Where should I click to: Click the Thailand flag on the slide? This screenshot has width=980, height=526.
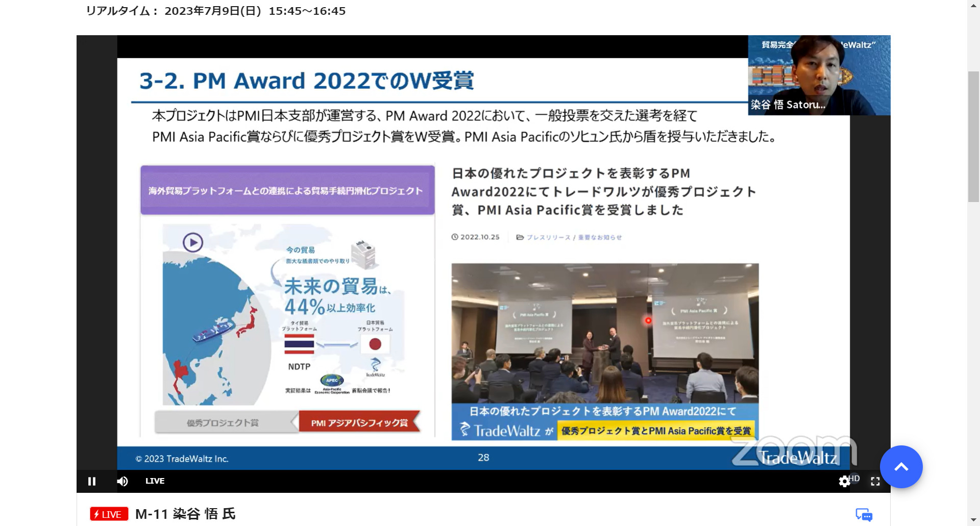(x=299, y=344)
